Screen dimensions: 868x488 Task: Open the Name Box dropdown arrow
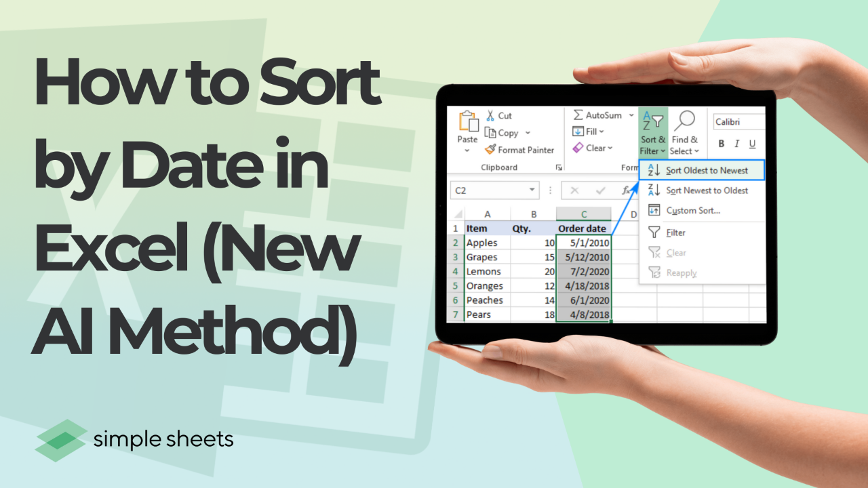(532, 190)
